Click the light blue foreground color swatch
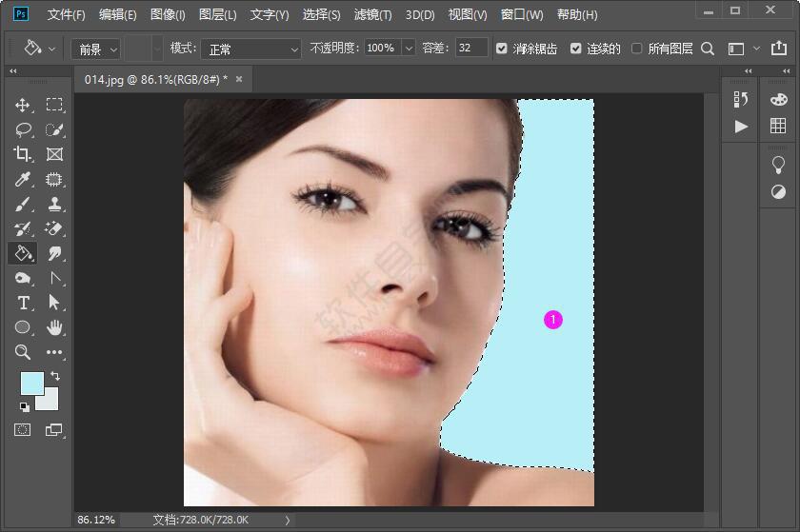800x532 pixels. click(31, 383)
